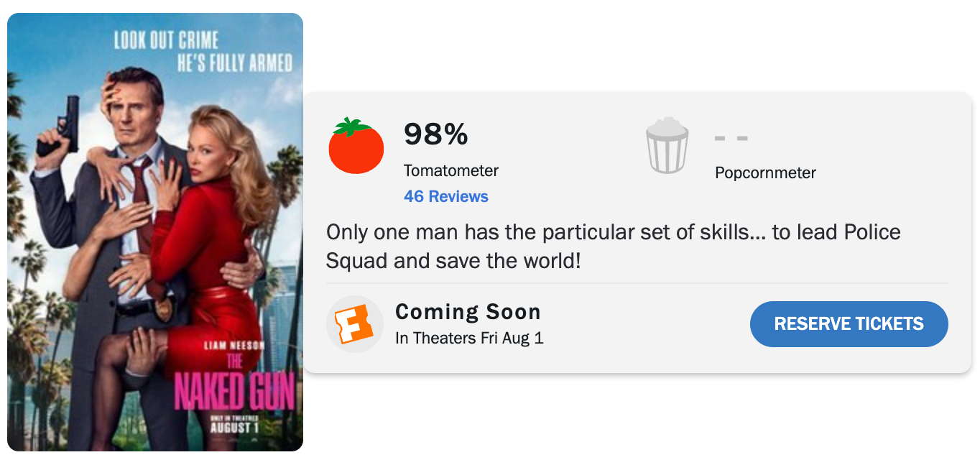Click the gray popcorn bucket icon

[x=667, y=146]
